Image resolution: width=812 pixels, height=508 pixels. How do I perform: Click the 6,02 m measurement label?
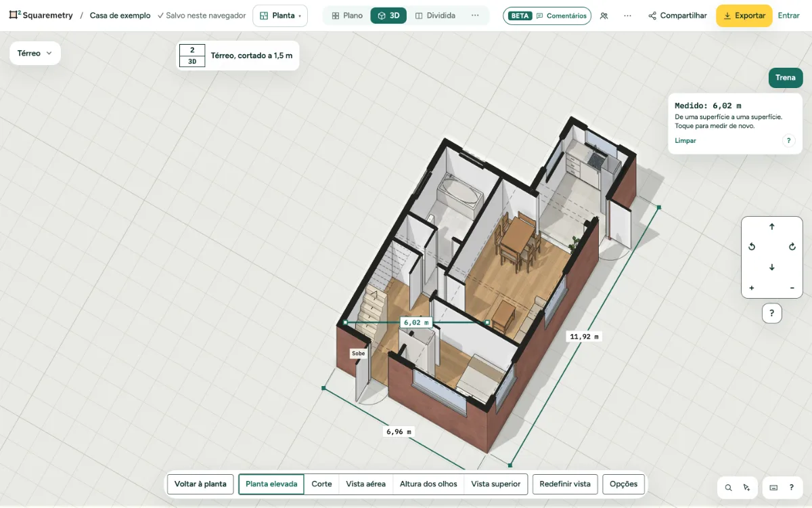(x=417, y=322)
